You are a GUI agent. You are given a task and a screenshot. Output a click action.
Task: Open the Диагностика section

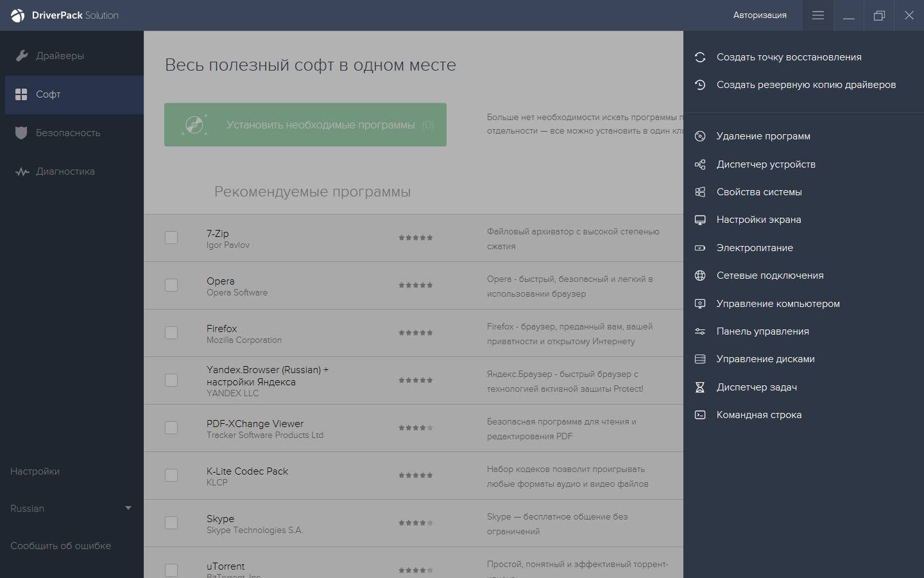74,172
